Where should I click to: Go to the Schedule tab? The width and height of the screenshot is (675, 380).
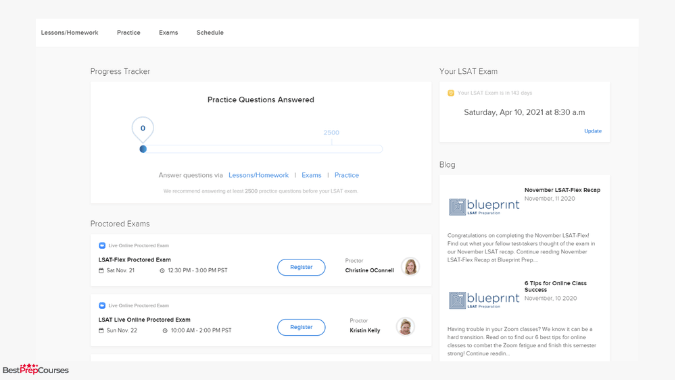pos(210,33)
